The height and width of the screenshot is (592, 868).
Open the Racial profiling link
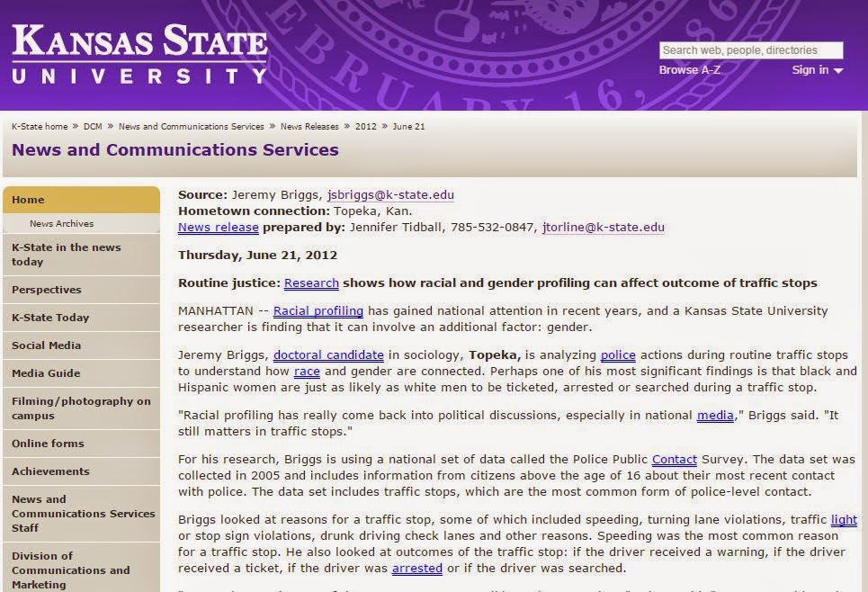point(318,310)
